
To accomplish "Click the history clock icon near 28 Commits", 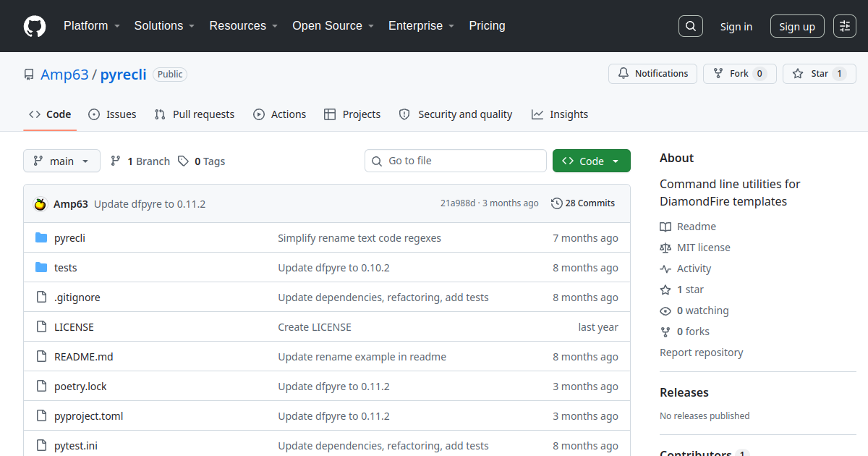I will [556, 203].
